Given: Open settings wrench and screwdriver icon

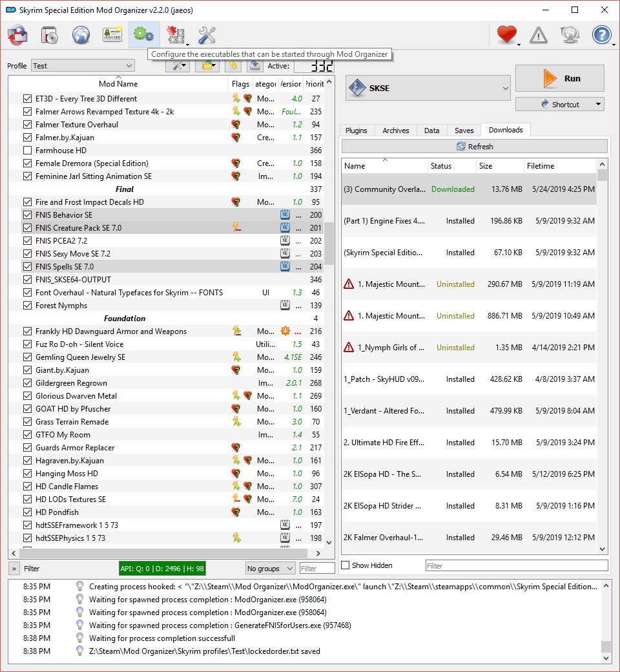Looking at the screenshot, I should pos(207,35).
